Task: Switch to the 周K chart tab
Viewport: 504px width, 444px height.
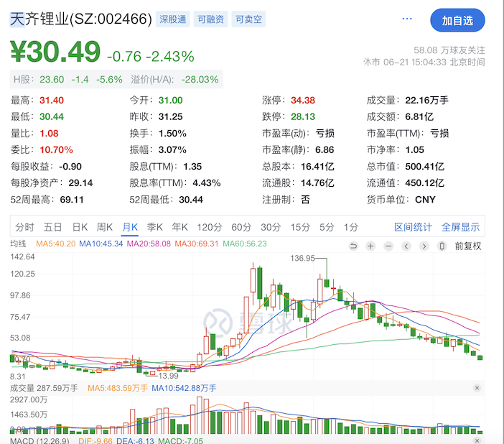Action: tap(105, 227)
